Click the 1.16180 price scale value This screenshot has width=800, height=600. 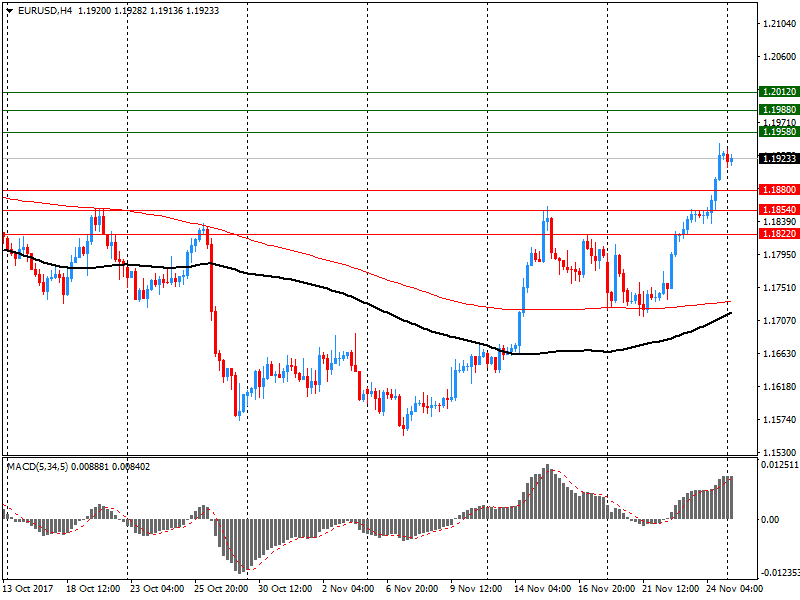click(780, 387)
